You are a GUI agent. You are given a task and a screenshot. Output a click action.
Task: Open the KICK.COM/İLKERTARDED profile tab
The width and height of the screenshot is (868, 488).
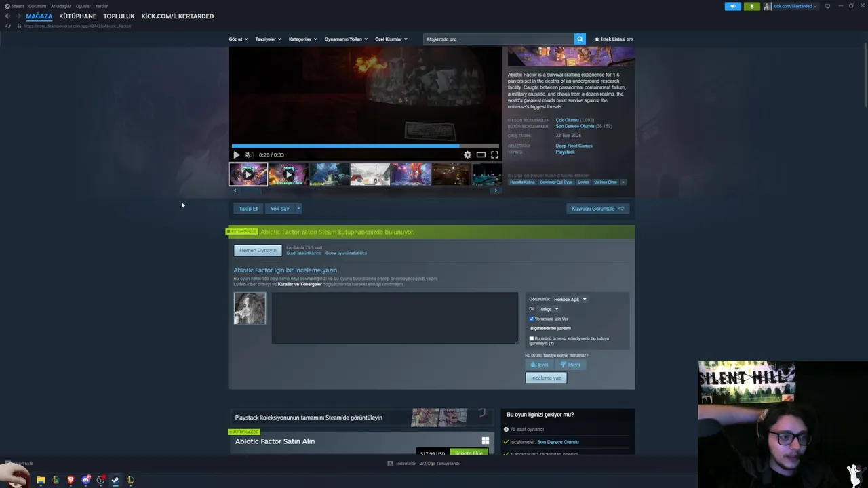tap(178, 16)
